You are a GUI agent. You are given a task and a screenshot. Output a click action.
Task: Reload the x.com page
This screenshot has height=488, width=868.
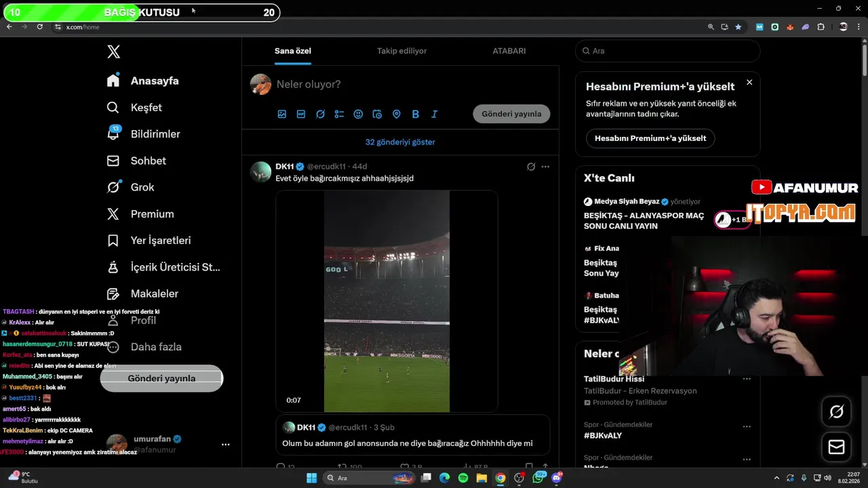[x=39, y=26]
